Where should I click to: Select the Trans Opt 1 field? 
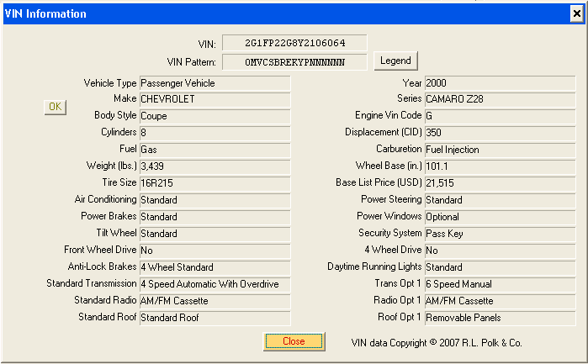(x=500, y=284)
